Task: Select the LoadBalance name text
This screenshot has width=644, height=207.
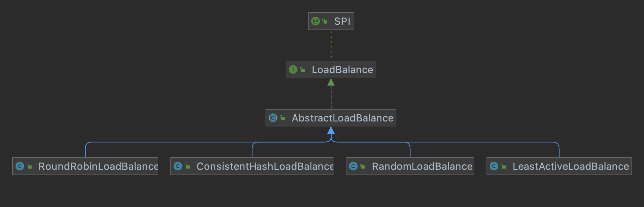Action: click(x=342, y=69)
